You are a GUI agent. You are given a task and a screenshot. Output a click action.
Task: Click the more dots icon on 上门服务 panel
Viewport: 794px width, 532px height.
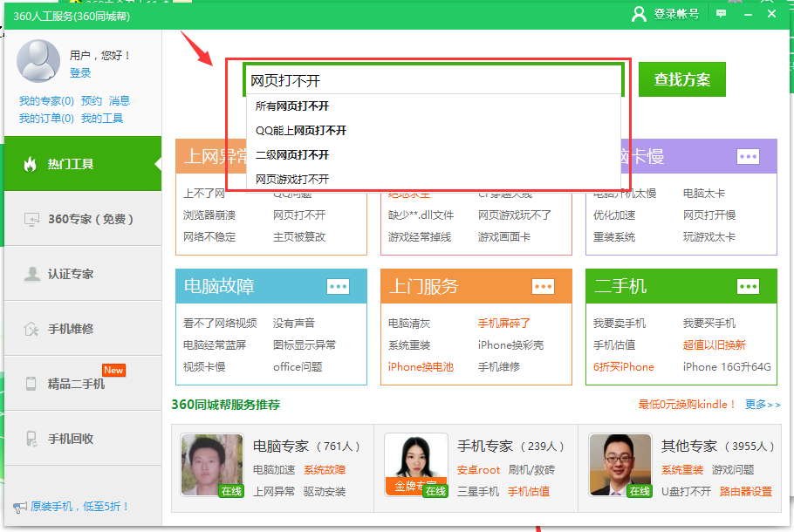(x=544, y=285)
